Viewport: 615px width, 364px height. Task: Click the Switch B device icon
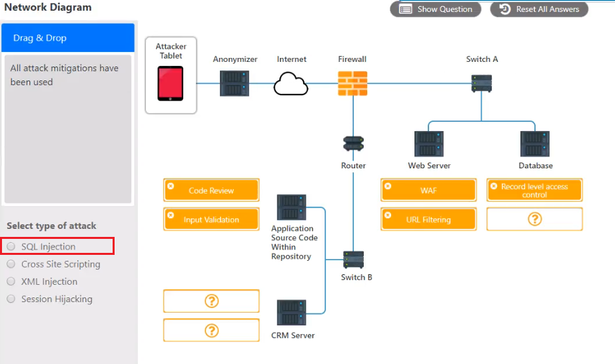tap(353, 260)
